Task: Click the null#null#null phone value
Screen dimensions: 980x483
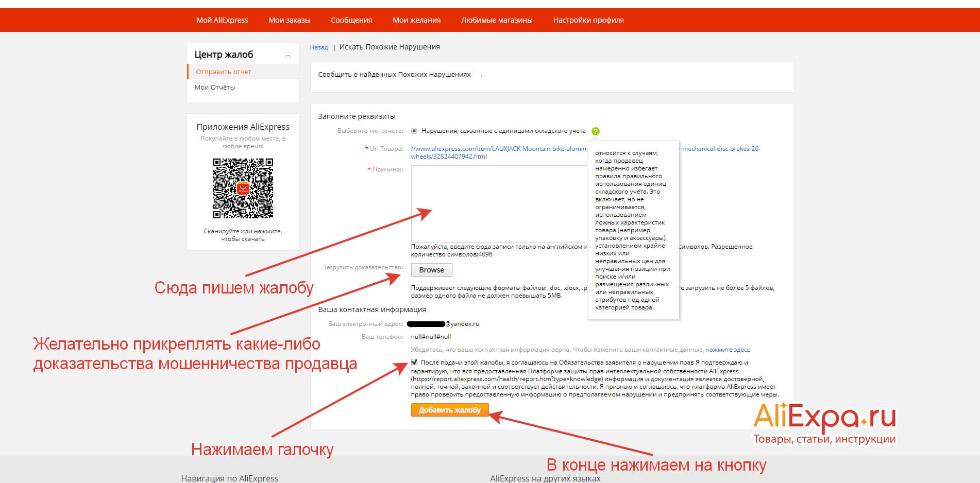Action: [x=431, y=337]
